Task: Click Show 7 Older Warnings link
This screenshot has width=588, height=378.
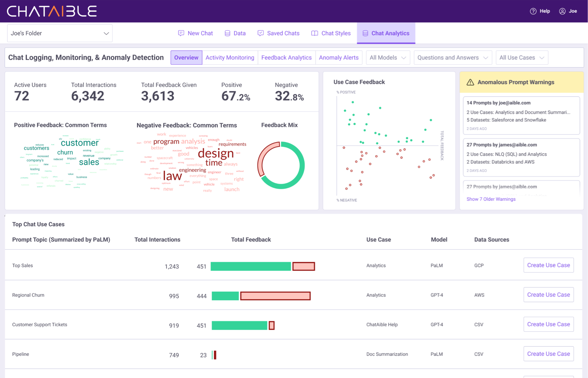Action: click(x=491, y=199)
